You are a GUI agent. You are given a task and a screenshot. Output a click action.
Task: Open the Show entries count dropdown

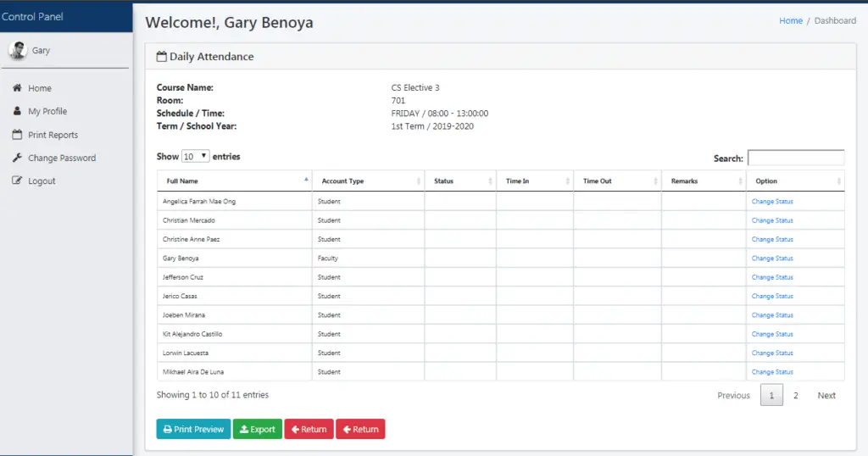pos(196,157)
